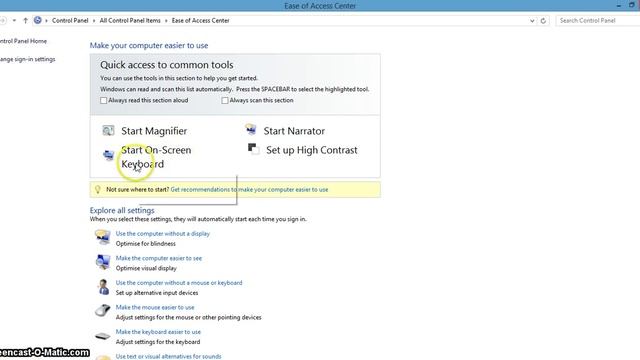Click the Up arrow navigation button

tap(25, 20)
